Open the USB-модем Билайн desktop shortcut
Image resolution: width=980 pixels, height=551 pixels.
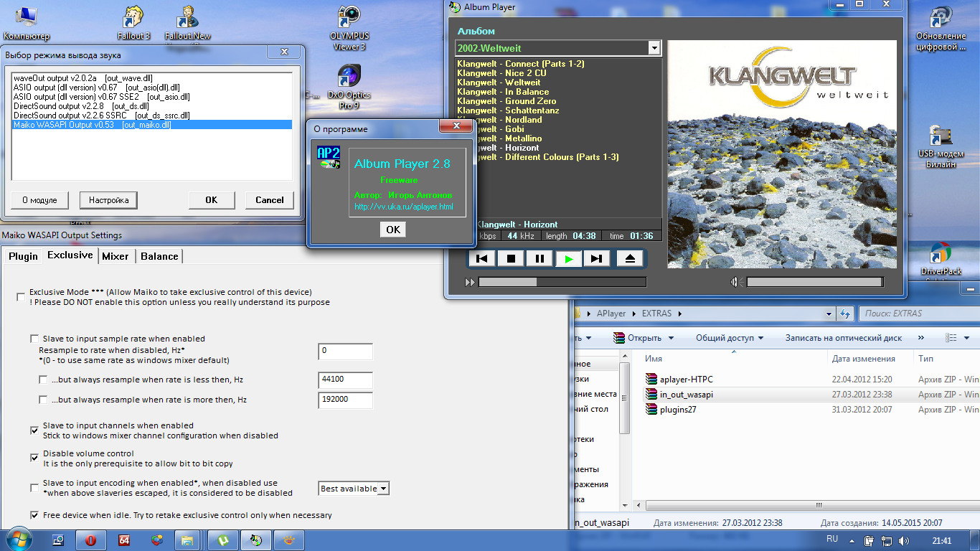point(941,146)
